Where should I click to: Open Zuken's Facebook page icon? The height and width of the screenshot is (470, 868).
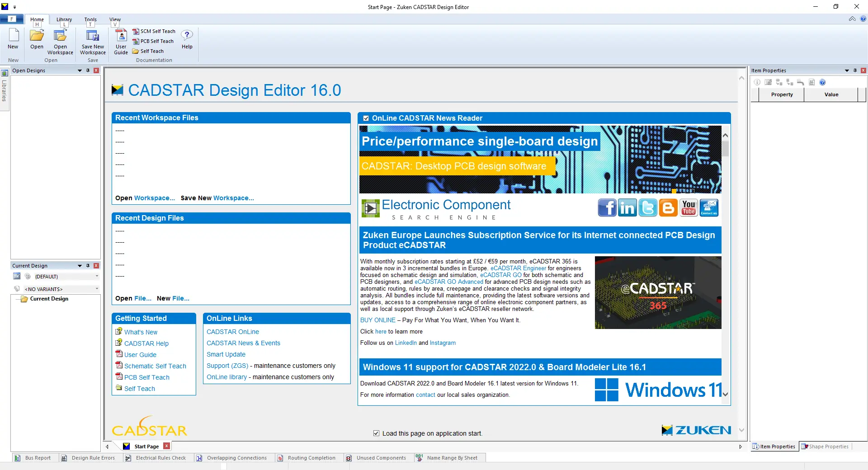tap(607, 208)
